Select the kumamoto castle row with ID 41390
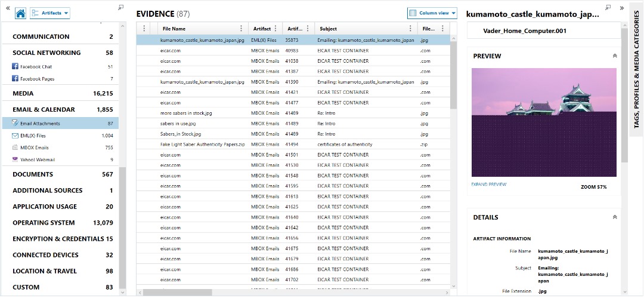The width and height of the screenshot is (644, 298). 293,82
